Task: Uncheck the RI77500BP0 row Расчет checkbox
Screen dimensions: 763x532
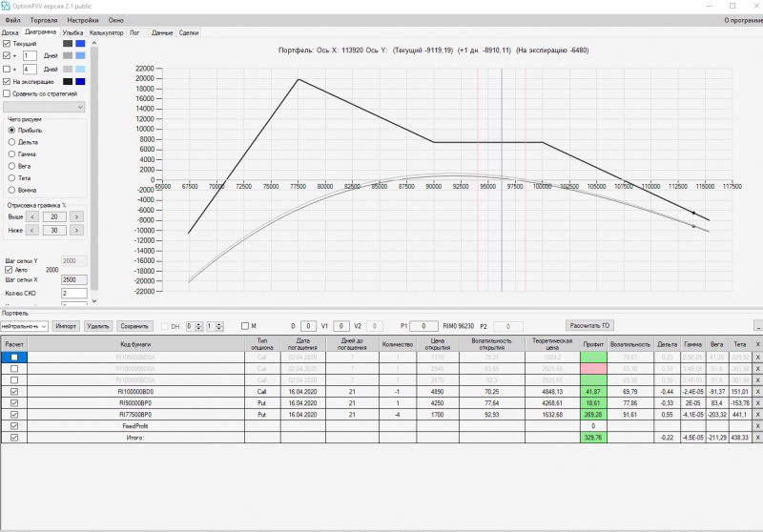Action: click(x=14, y=415)
